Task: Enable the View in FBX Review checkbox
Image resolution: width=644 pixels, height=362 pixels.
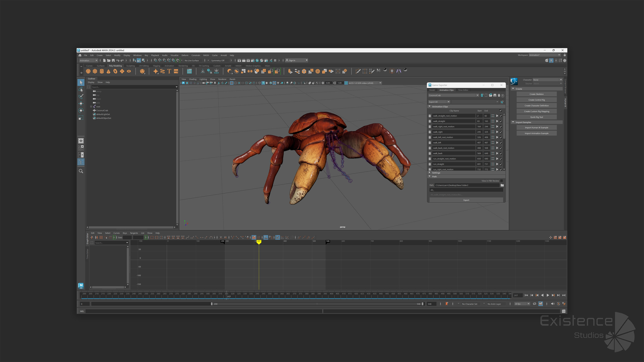Action: point(501,181)
